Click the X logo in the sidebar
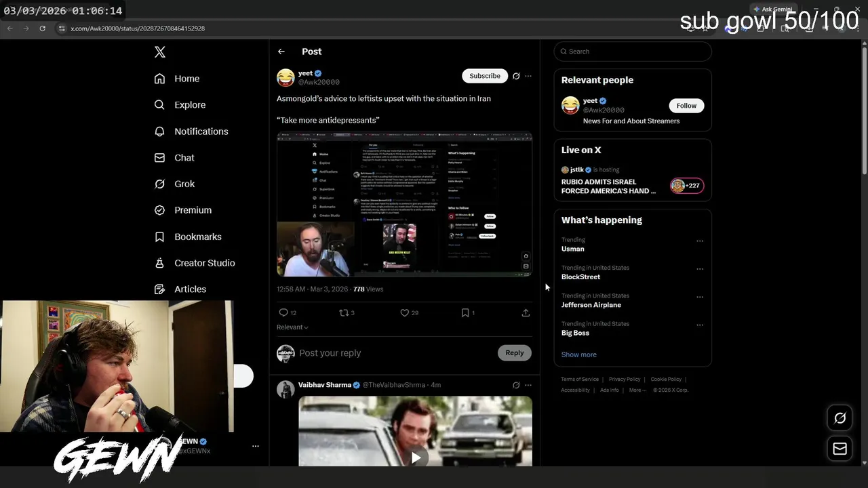The image size is (868, 488). point(160,52)
